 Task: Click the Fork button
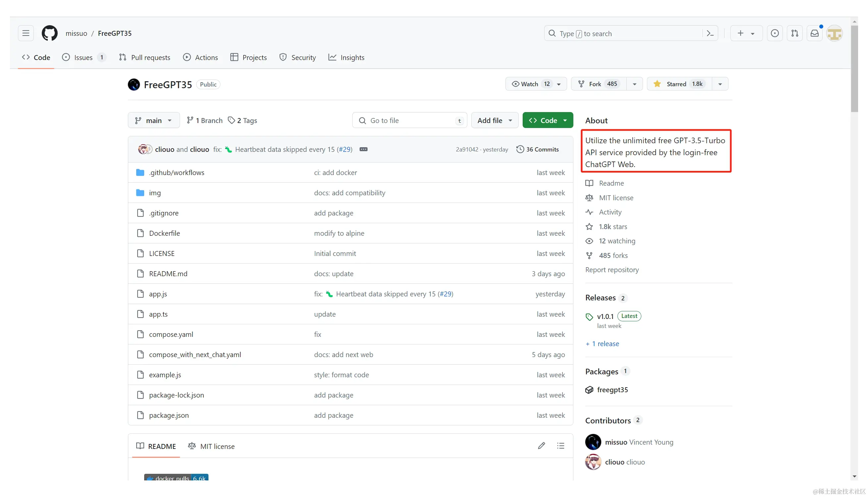(599, 84)
